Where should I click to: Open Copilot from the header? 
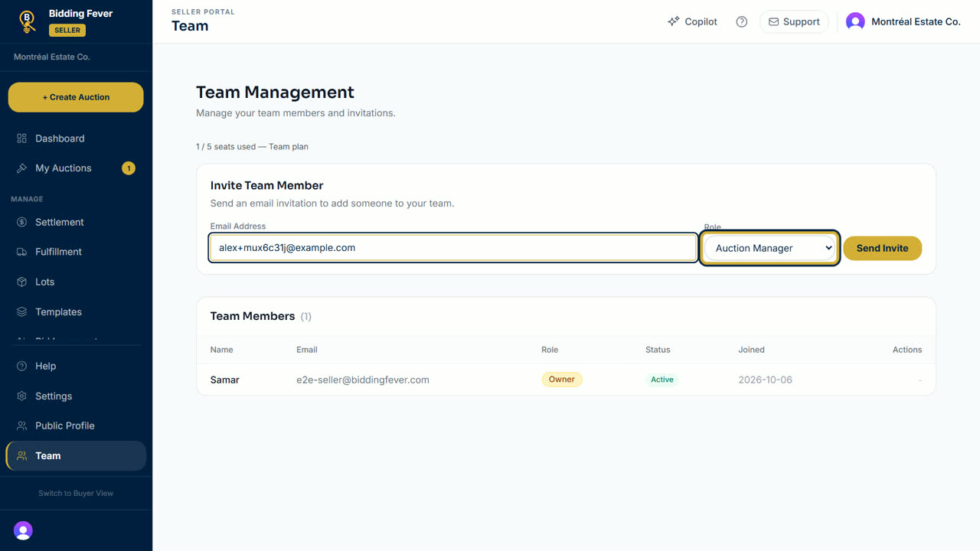point(692,21)
